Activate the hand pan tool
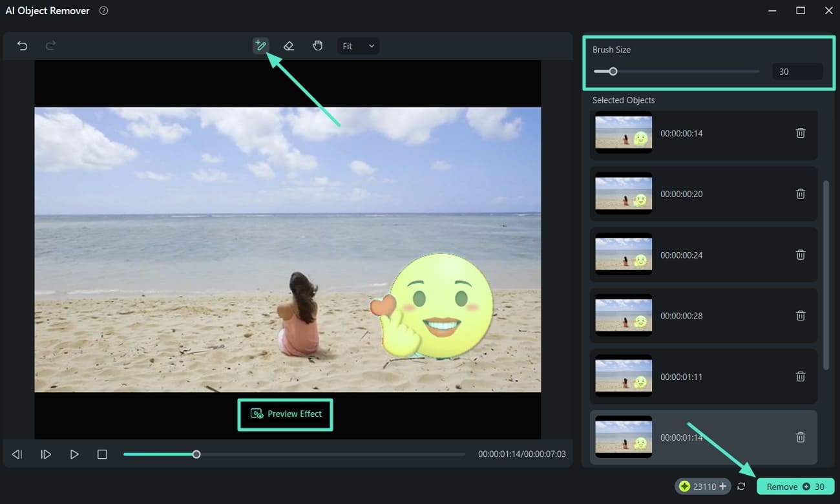840x504 pixels. [317, 46]
